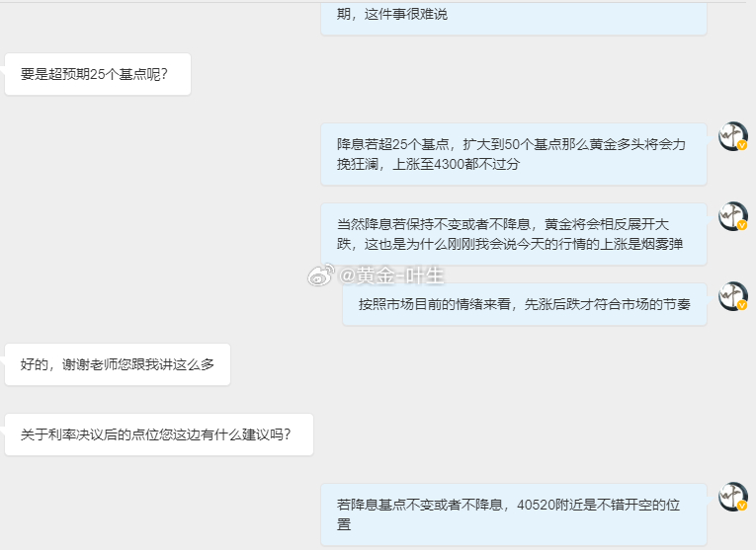Click the number 4300 in gold forecast
Image resolution: width=756 pixels, height=550 pixels.
click(x=450, y=164)
